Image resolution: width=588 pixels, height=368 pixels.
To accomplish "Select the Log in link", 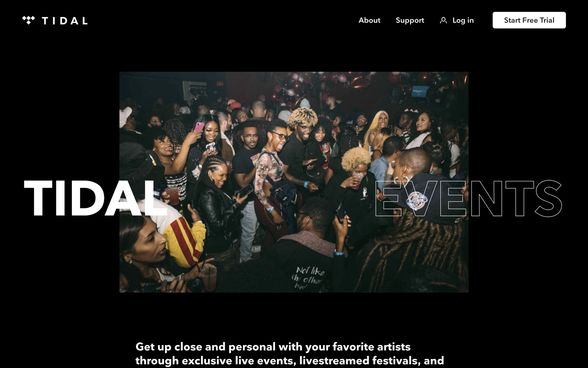I will click(463, 20).
